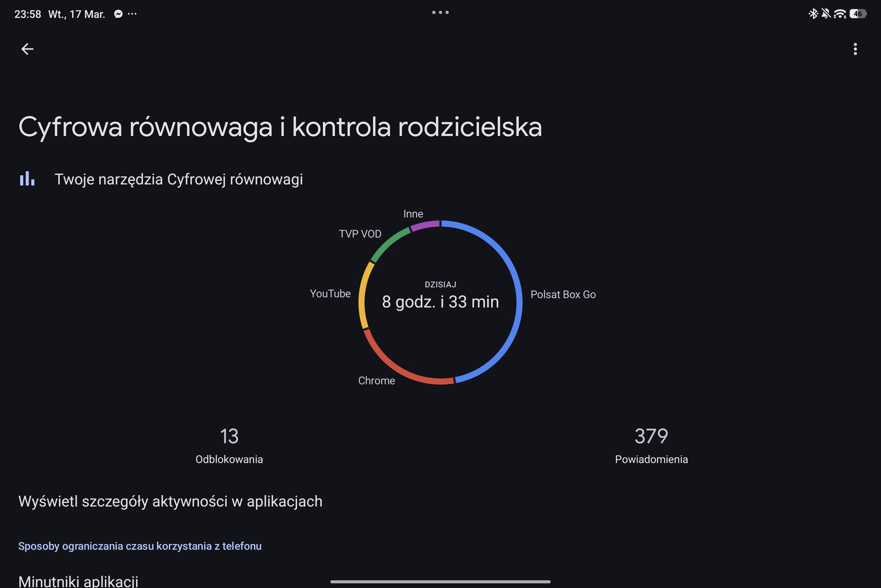Tap today's total 8 godz. i 33 min
This screenshot has height=588, width=881.
(x=440, y=302)
